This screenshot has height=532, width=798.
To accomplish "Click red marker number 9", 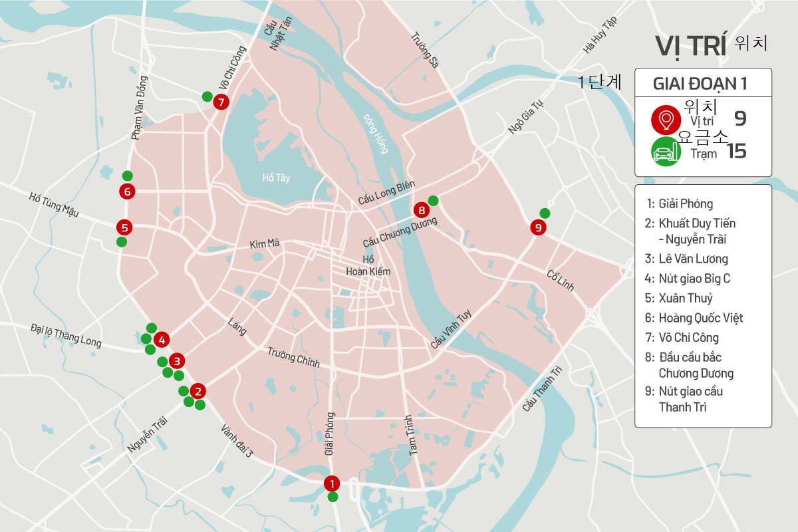I will [x=538, y=227].
